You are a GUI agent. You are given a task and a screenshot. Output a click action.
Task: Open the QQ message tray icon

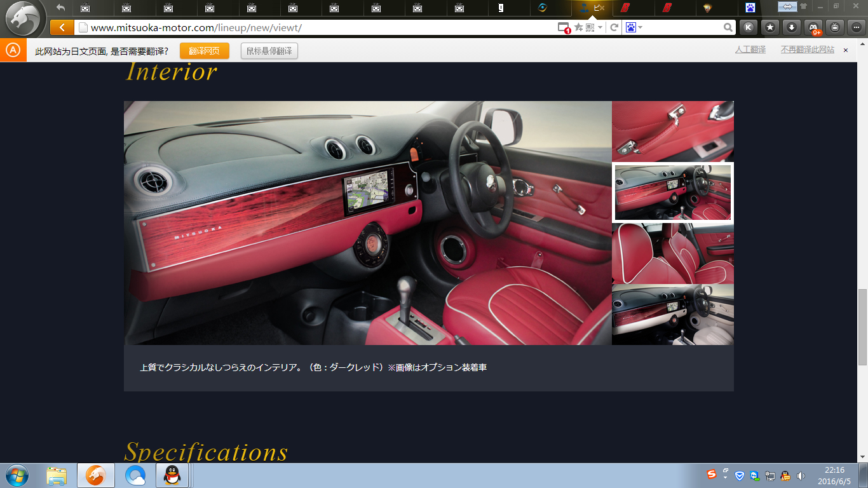[x=785, y=475]
